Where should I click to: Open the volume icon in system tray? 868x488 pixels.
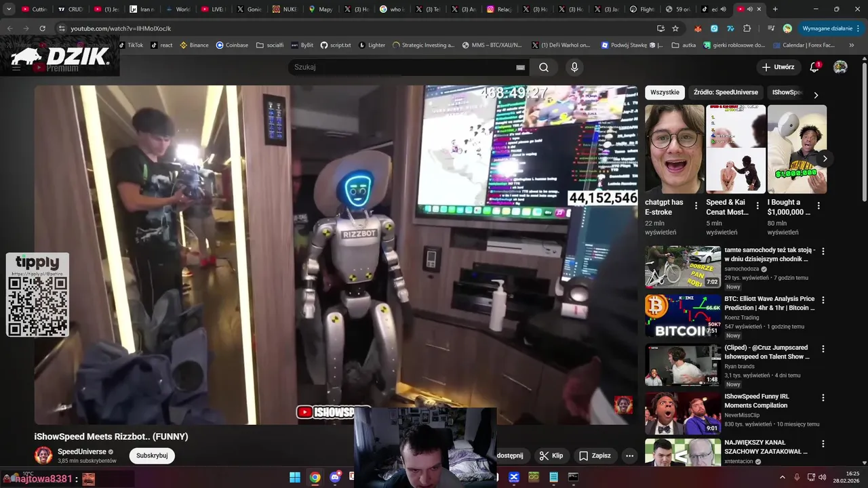(x=823, y=477)
